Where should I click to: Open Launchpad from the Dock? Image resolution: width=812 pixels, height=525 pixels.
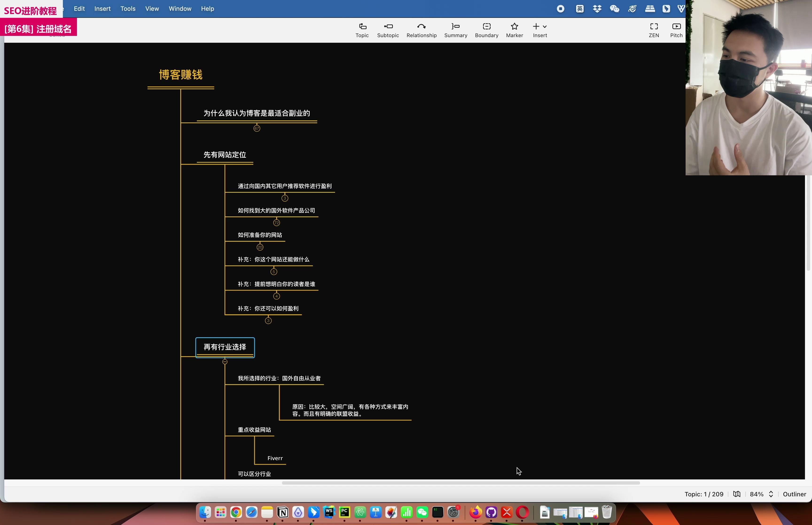220,512
